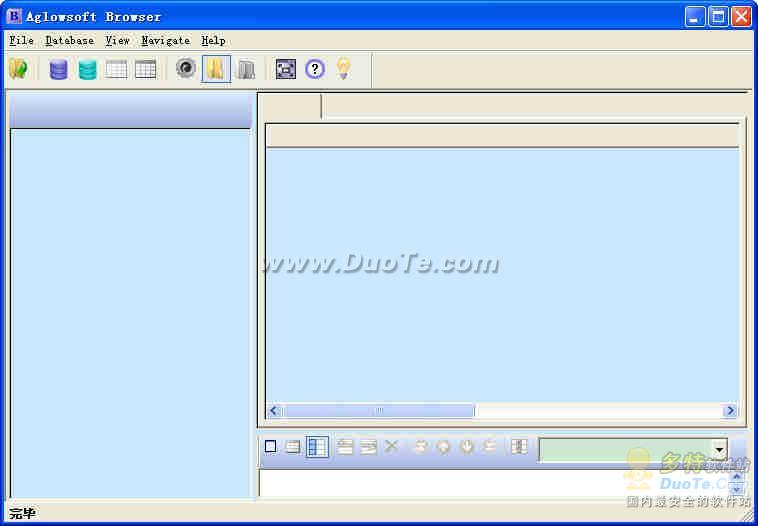Select the blank tab above the data grid
This screenshot has height=526, width=758.
coord(290,106)
